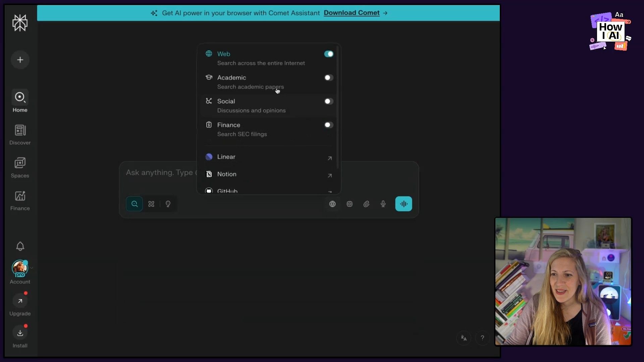The height and width of the screenshot is (362, 644).
Task: Expand the account chevron beside avatar
Action: point(32,268)
